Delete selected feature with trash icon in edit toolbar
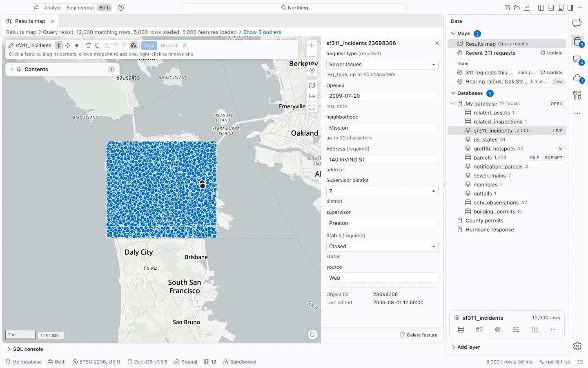This screenshot has height=368, width=588. (88, 45)
